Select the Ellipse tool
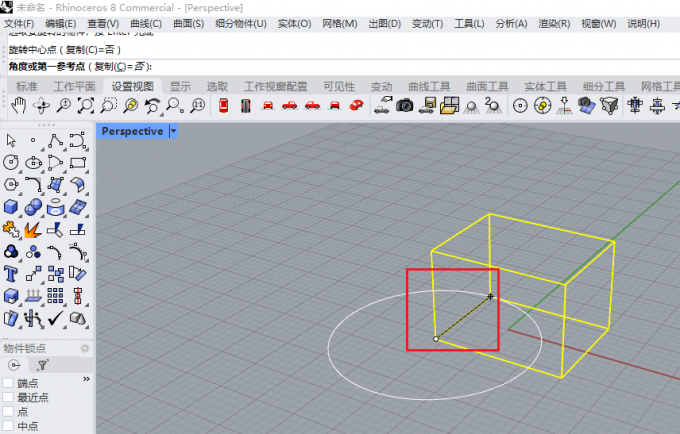Image resolution: width=680 pixels, height=434 pixels. point(33,163)
